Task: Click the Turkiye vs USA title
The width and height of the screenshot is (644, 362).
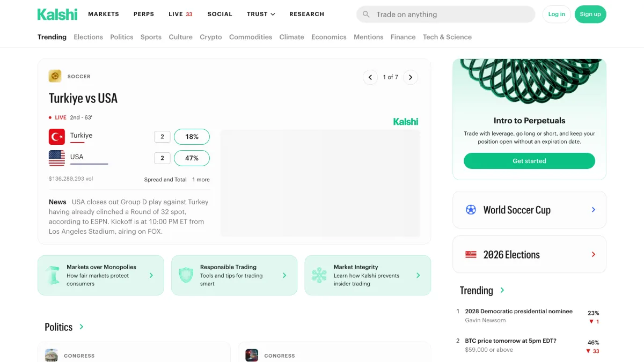Action: click(x=83, y=98)
